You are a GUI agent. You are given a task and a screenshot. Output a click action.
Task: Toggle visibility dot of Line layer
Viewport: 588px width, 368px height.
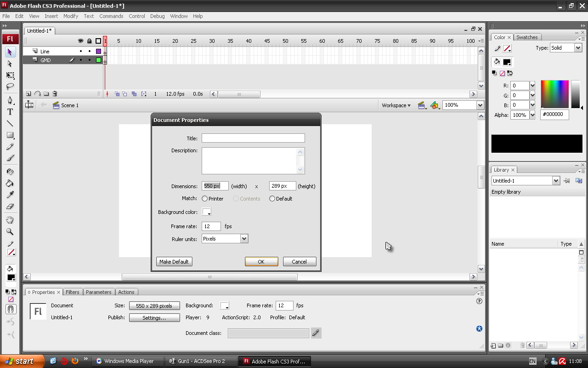point(81,52)
